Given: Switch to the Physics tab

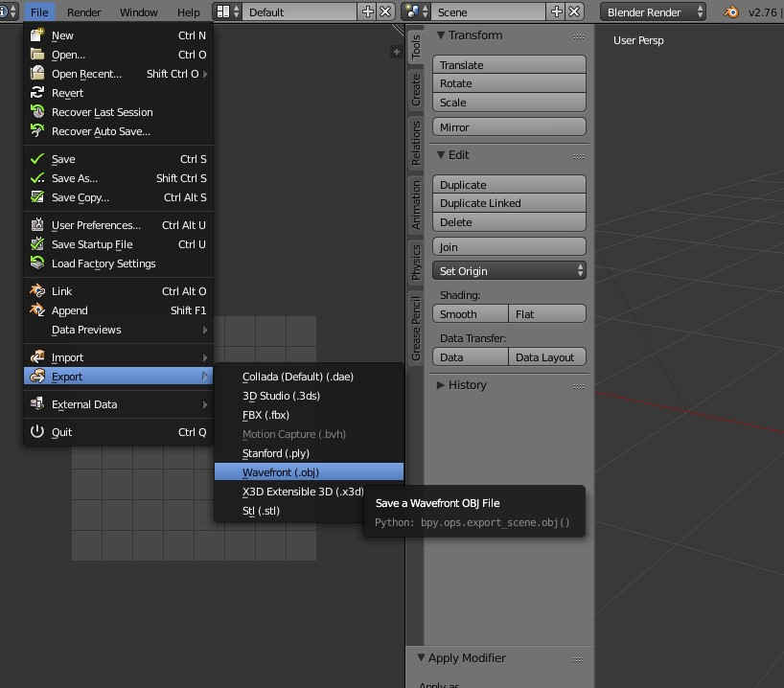Looking at the screenshot, I should pyautogui.click(x=416, y=262).
